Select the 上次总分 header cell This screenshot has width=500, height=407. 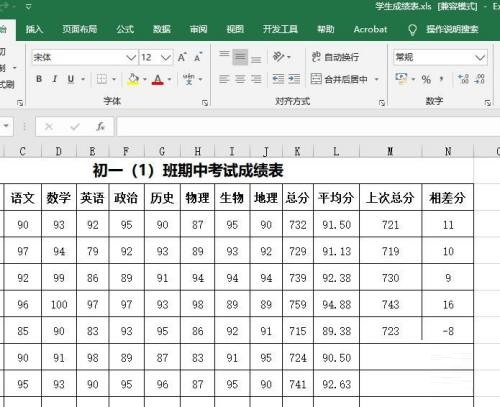click(390, 198)
